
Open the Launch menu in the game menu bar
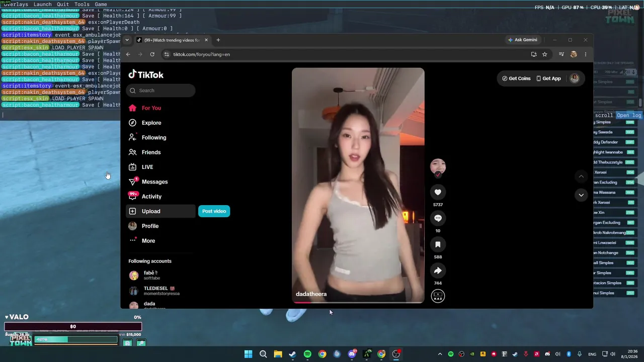pyautogui.click(x=43, y=5)
